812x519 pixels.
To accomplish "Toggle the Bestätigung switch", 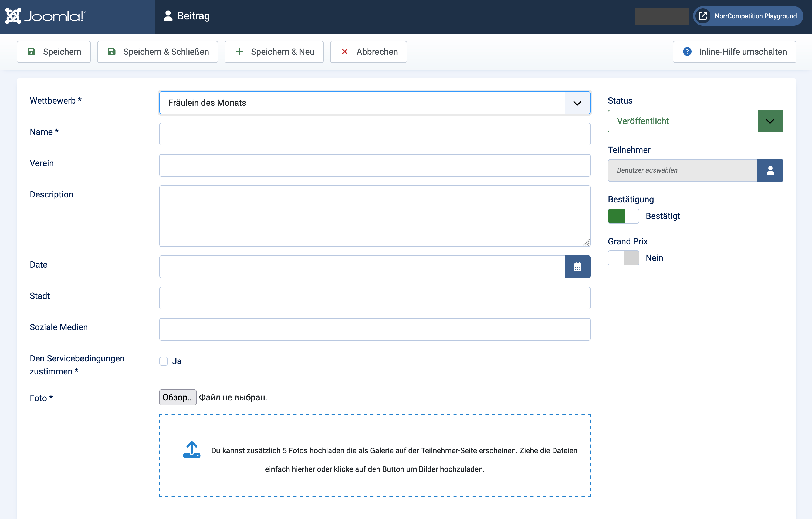I will coord(623,216).
